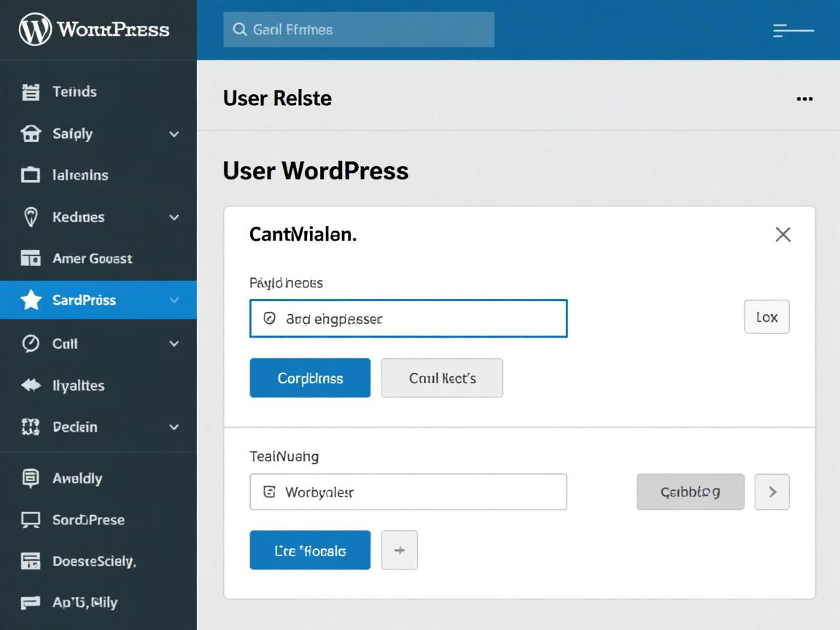The height and width of the screenshot is (630, 840).
Task: Click the house icon beside Saiply
Action: pyautogui.click(x=31, y=133)
